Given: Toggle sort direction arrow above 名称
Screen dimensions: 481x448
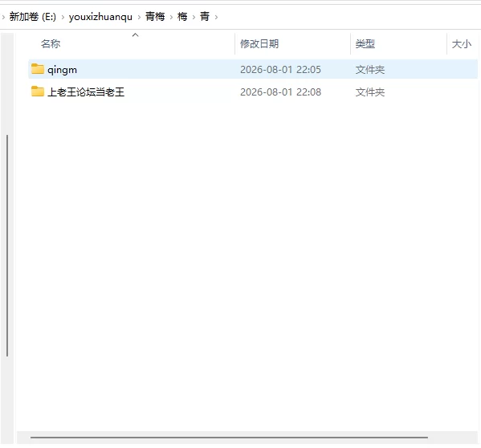Looking at the screenshot, I should (x=135, y=35).
